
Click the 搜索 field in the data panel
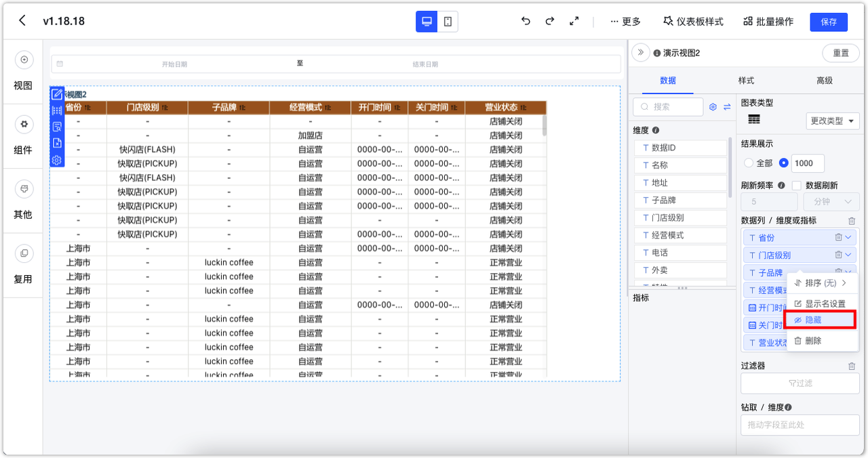click(x=668, y=107)
